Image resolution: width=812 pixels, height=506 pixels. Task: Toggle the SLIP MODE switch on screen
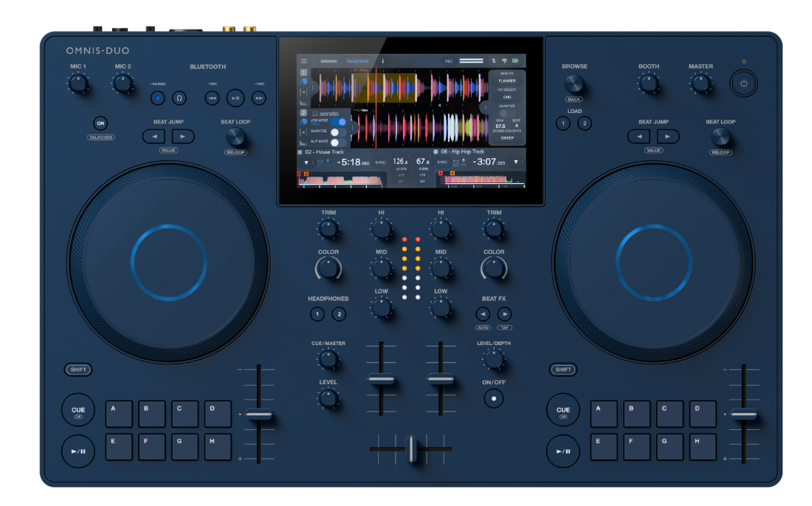click(x=339, y=143)
